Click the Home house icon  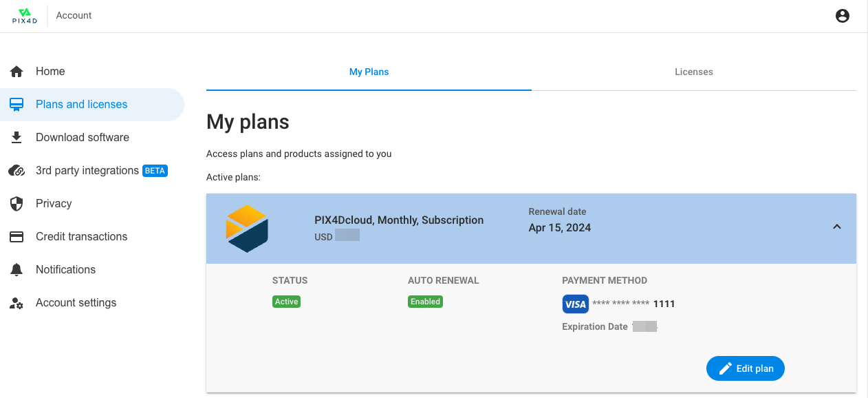click(x=17, y=72)
